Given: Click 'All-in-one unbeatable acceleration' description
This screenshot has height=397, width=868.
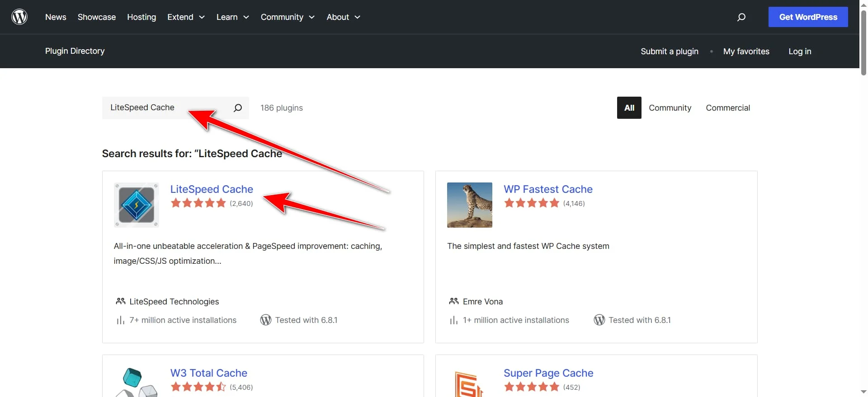Looking at the screenshot, I should coord(248,253).
